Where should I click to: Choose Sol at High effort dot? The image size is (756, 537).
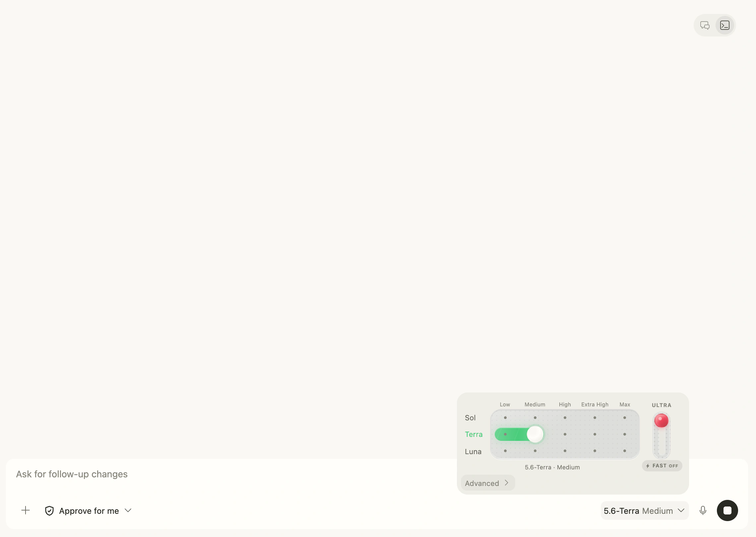pyautogui.click(x=565, y=418)
